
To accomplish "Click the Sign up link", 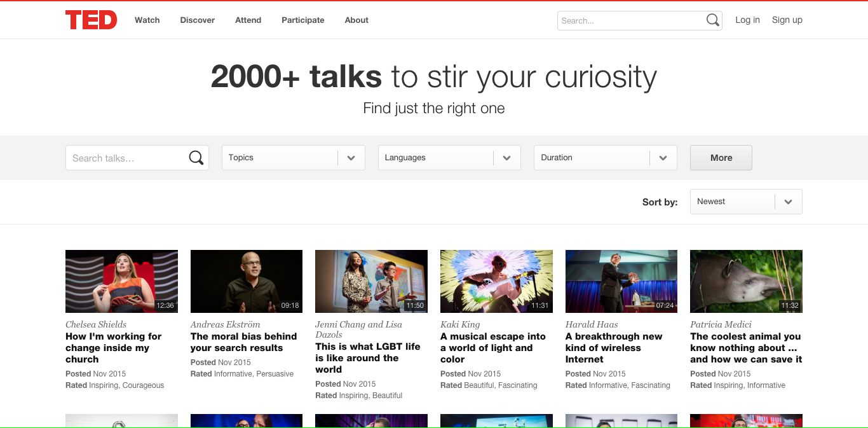I will [x=787, y=20].
